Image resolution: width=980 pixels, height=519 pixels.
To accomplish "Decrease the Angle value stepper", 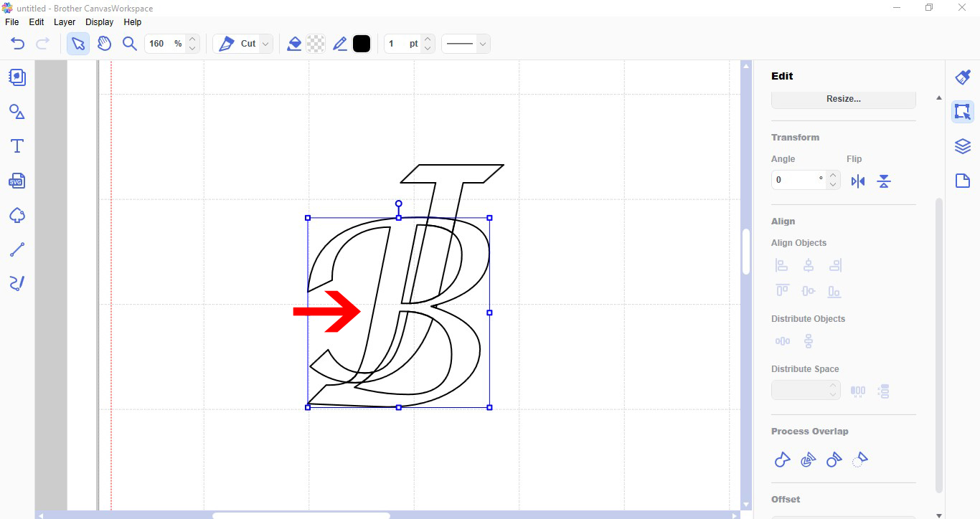I will tap(833, 185).
